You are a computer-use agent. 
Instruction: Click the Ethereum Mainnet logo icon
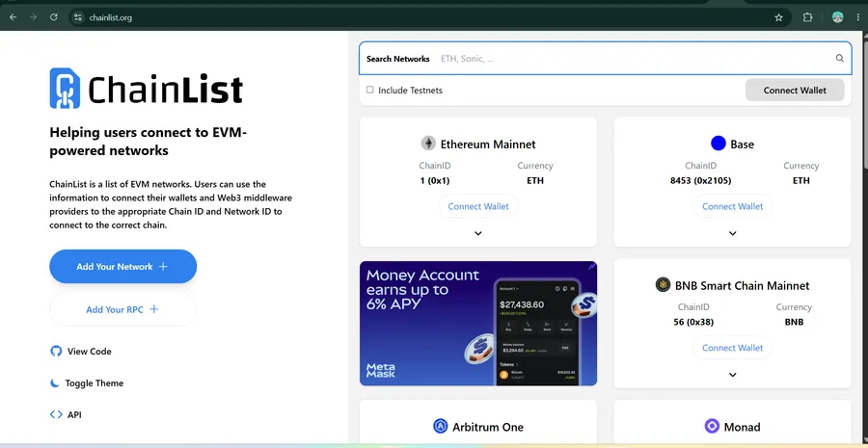point(428,144)
